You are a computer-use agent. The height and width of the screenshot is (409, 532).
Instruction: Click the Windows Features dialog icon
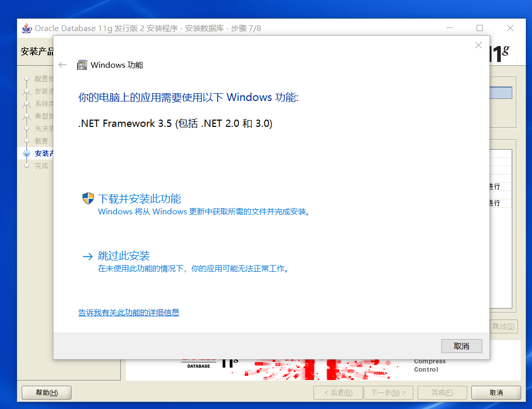[x=82, y=65]
